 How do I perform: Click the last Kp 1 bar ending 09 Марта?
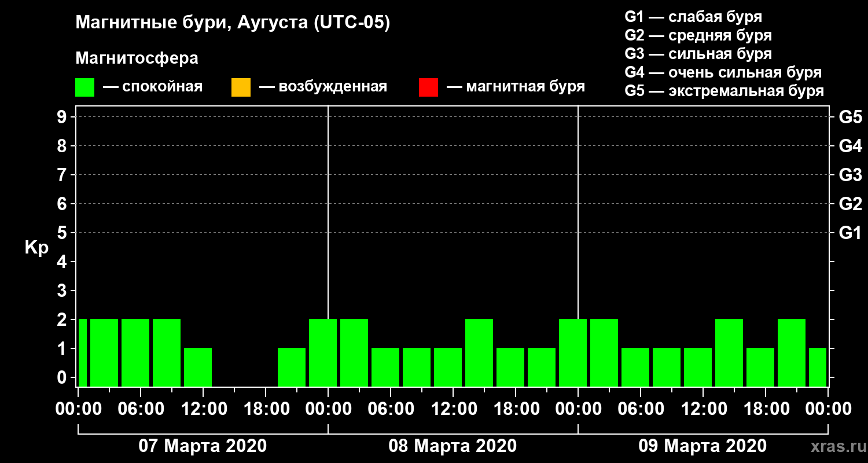[x=818, y=367]
